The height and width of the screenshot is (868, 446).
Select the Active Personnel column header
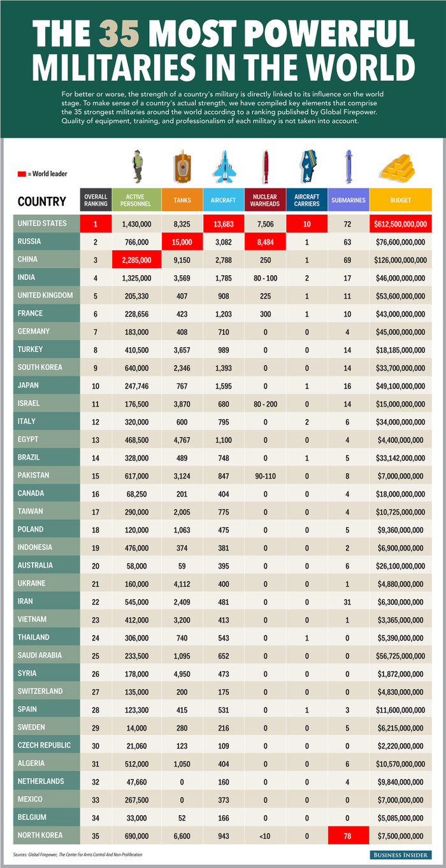135,200
